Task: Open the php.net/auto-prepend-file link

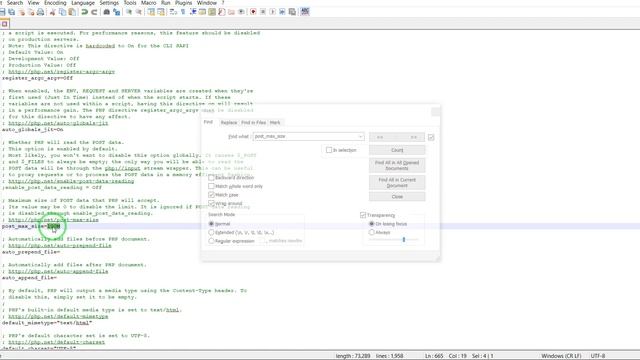Action: click(x=60, y=245)
